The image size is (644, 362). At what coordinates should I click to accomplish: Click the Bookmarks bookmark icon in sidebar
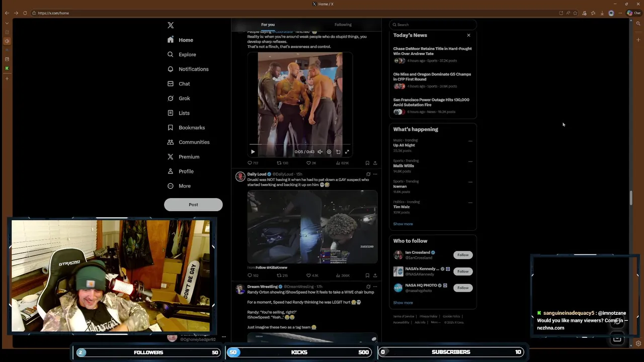171,128
